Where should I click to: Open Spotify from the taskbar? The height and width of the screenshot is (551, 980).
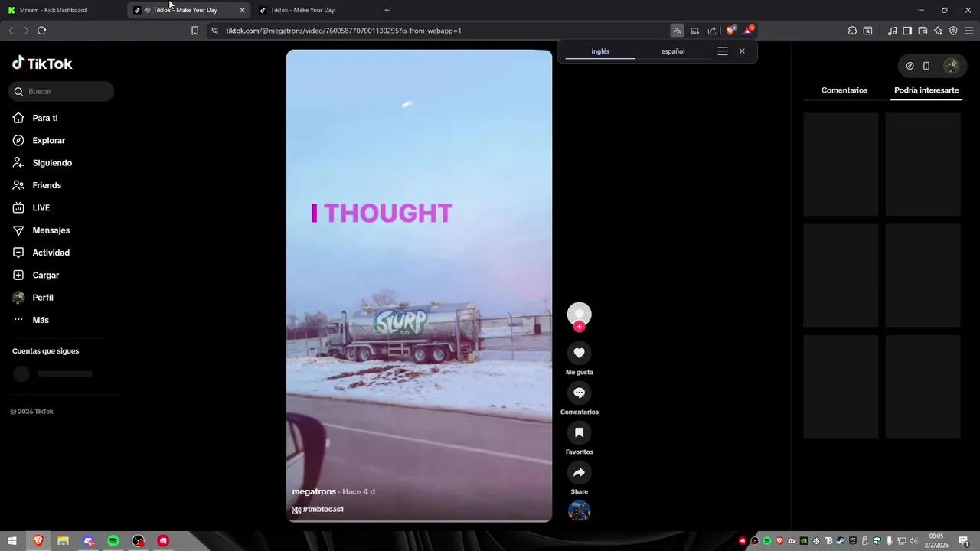pyautogui.click(x=113, y=541)
